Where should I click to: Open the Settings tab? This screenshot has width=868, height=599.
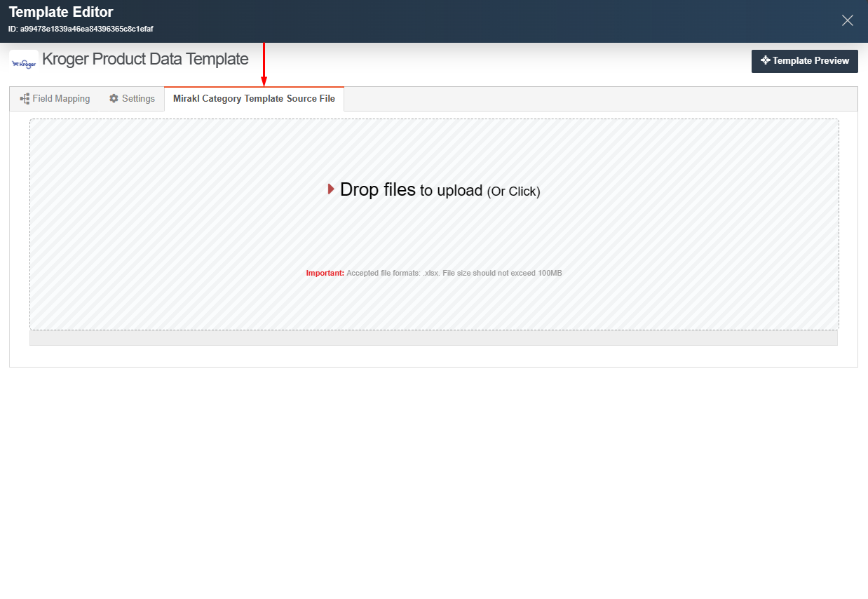[132, 98]
